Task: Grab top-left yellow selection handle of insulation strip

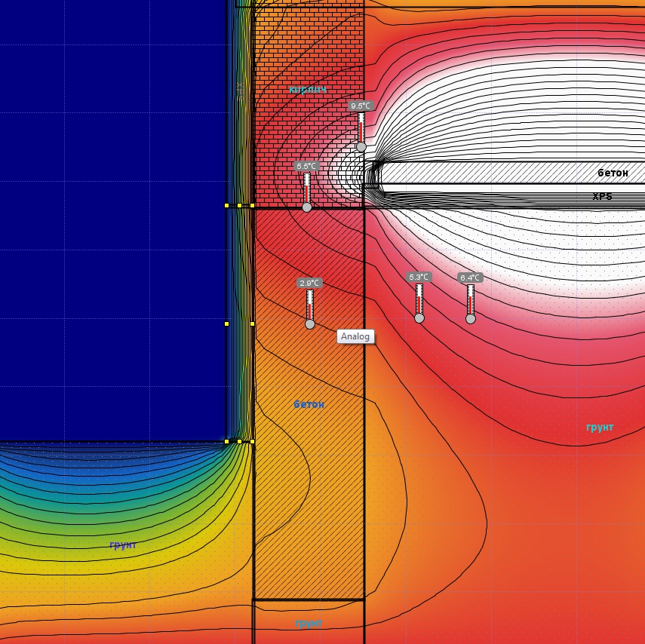Action: point(226,206)
